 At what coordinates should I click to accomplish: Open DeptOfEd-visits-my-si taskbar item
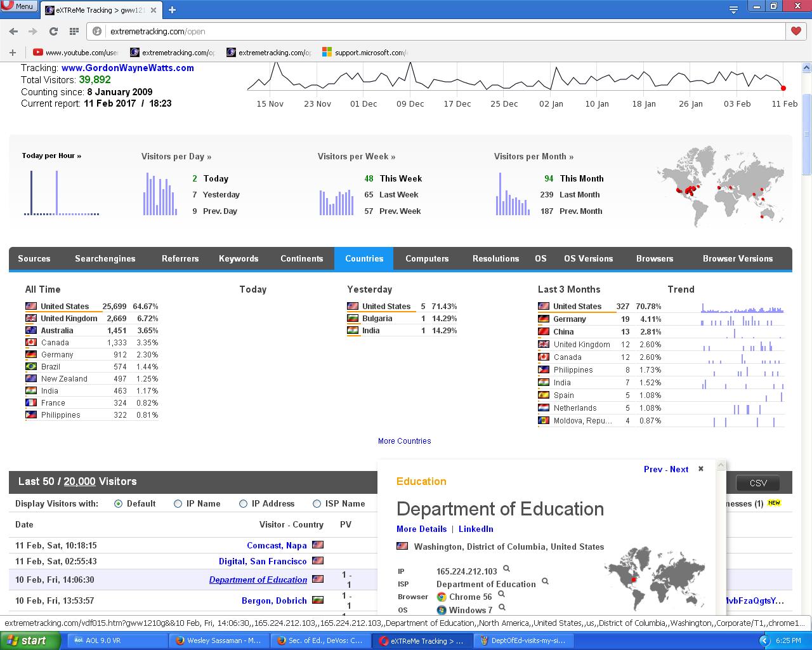point(524,640)
